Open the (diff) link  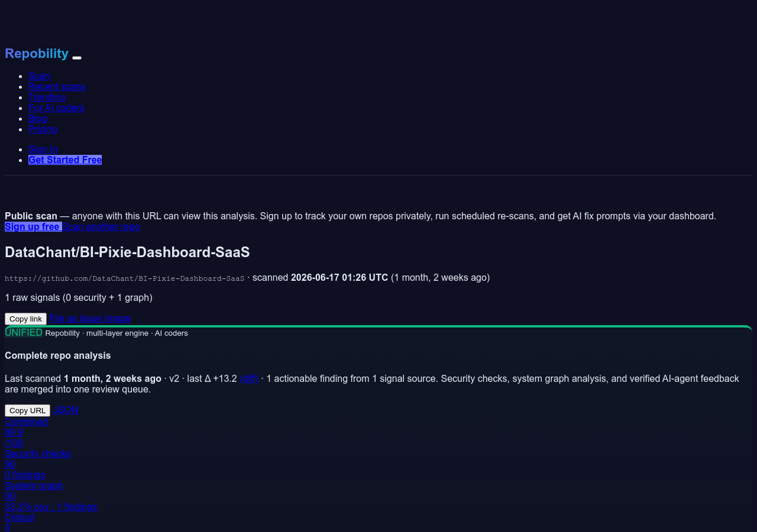click(x=249, y=378)
